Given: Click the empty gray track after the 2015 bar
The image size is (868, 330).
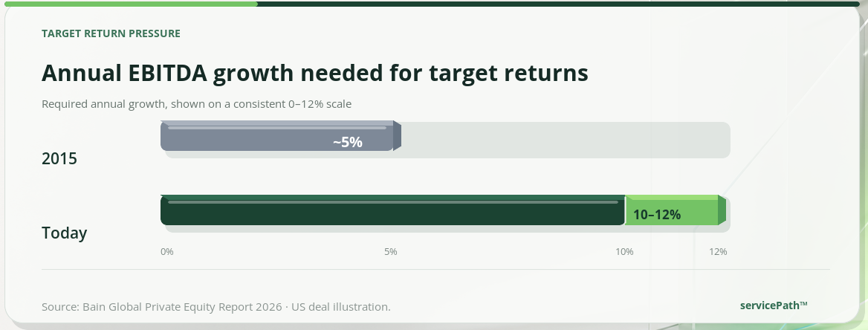Looking at the screenshot, I should pos(566,140).
